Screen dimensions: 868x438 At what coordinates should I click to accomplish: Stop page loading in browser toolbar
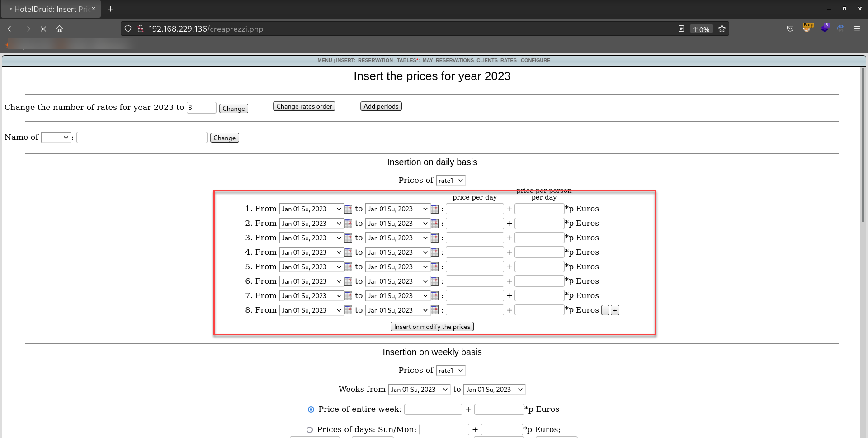coord(43,29)
